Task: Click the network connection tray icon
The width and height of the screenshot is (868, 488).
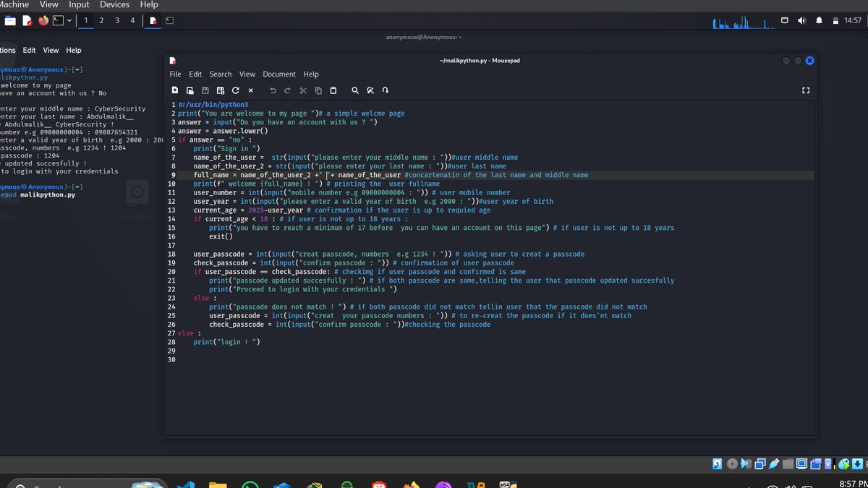Action: 785,20
